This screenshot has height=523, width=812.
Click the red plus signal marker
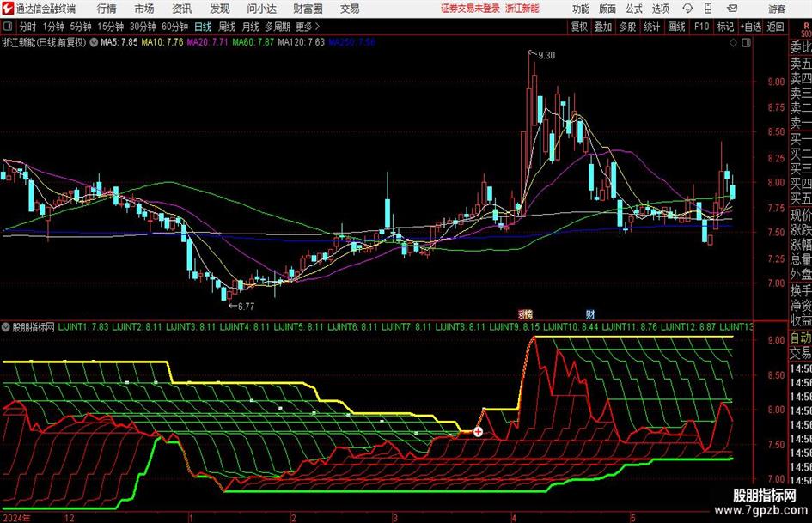coord(478,431)
